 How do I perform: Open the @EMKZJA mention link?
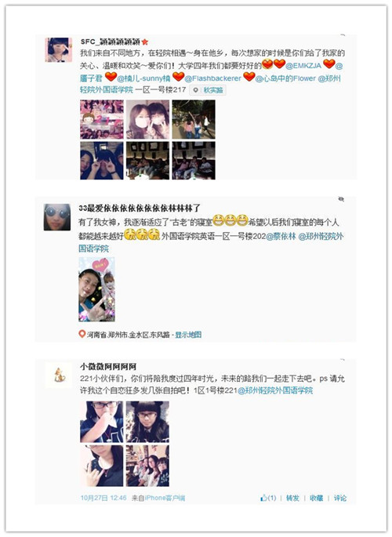point(303,65)
